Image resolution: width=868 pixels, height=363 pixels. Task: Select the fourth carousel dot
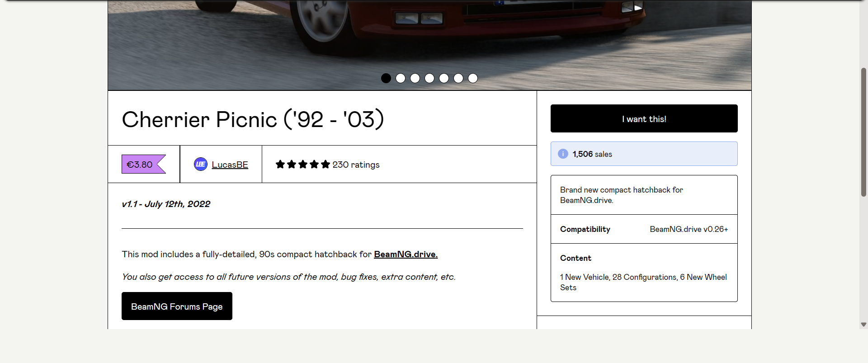[429, 78]
